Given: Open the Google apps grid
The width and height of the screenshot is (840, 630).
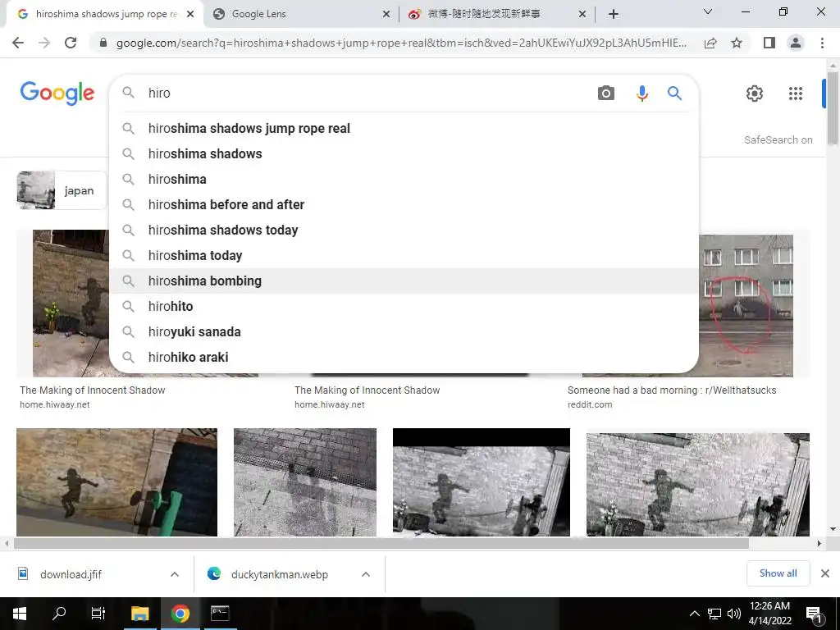Looking at the screenshot, I should 796,94.
